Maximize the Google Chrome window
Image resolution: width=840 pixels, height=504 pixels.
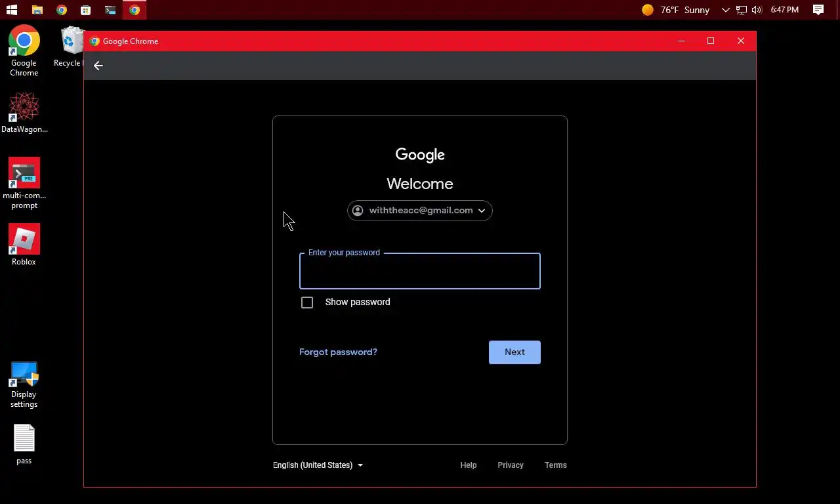[x=711, y=41]
